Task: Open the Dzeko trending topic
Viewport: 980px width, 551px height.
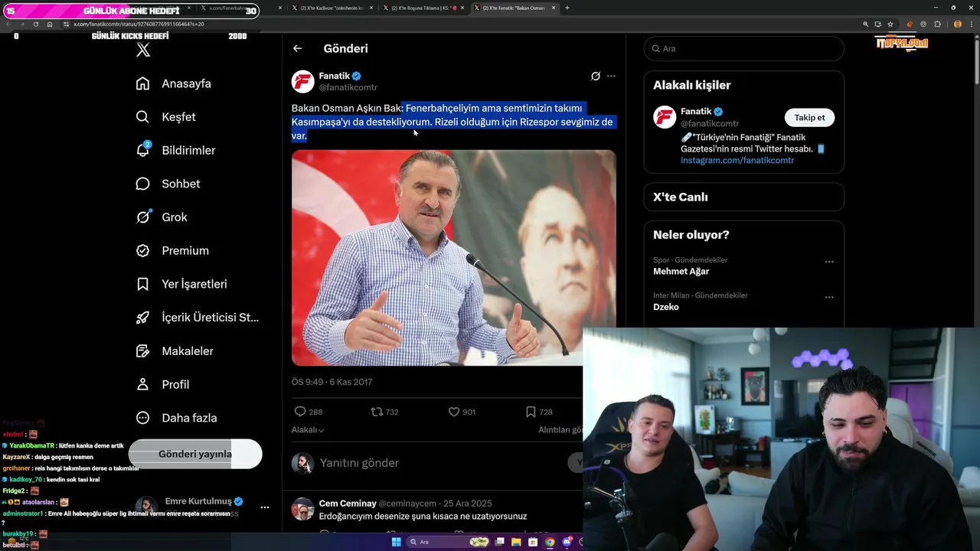Action: click(666, 307)
